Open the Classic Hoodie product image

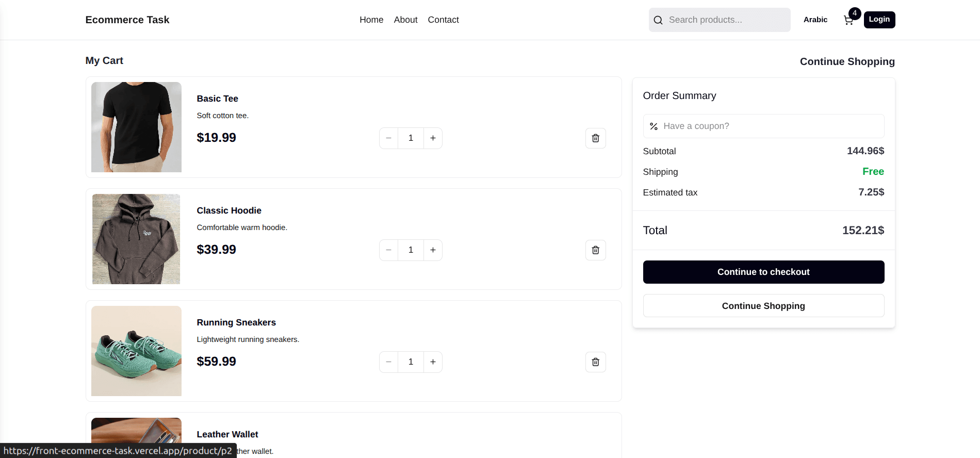pyautogui.click(x=136, y=239)
